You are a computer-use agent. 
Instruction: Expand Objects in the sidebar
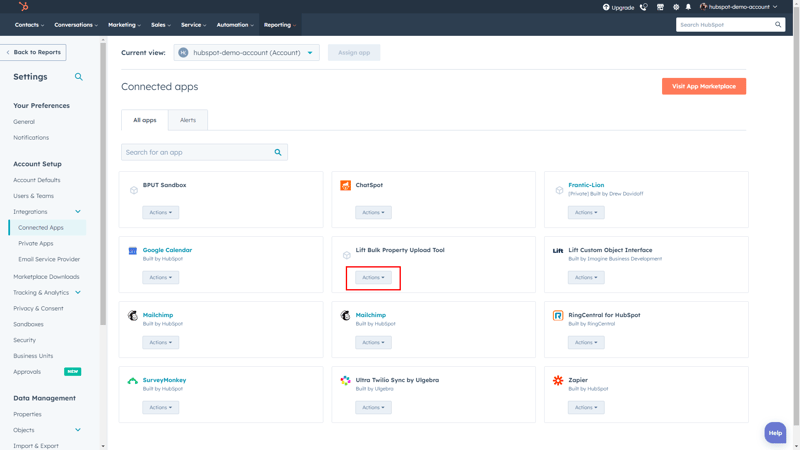click(78, 430)
